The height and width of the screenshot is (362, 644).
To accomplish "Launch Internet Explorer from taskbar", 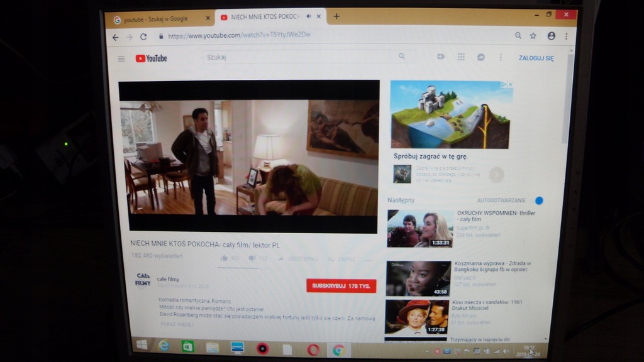I will 164,346.
